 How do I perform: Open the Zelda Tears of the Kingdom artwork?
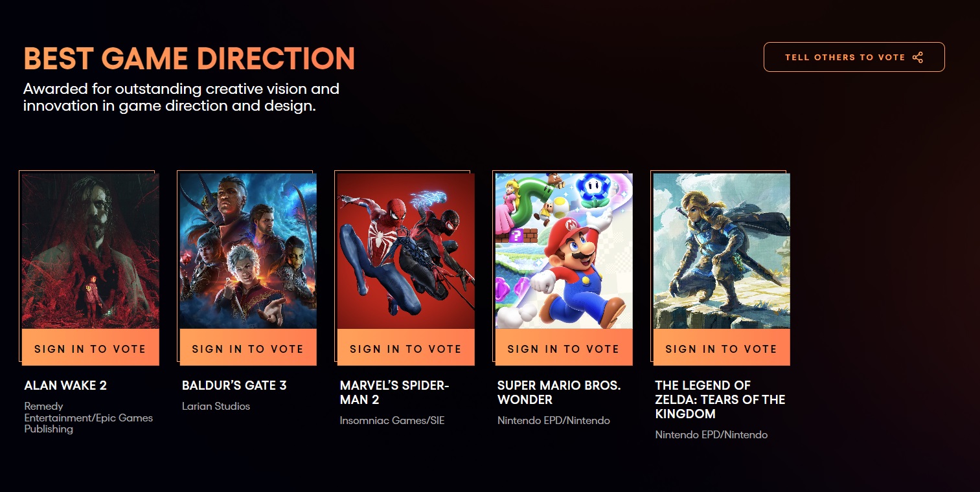pos(722,251)
